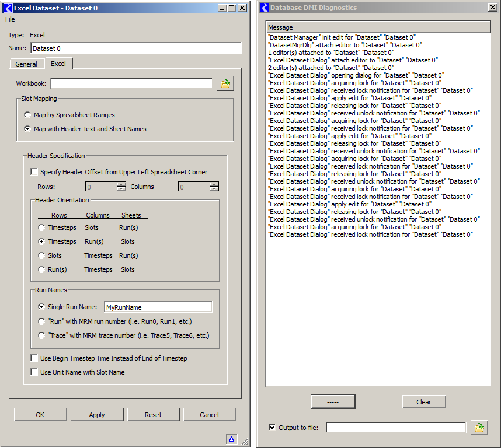This screenshot has width=501, height=448.
Task: Browse for diagnostics output file folder icon
Action: pos(479,428)
